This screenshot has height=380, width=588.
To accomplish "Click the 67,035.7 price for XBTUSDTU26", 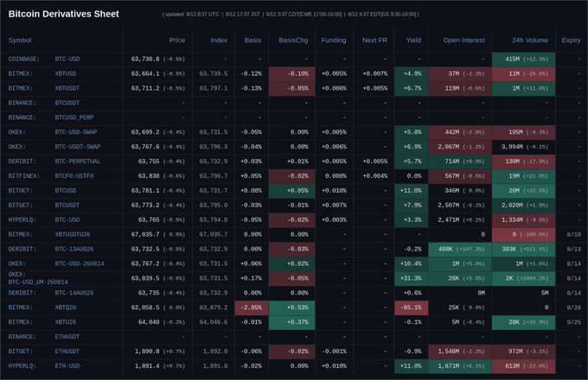I will [x=145, y=234].
